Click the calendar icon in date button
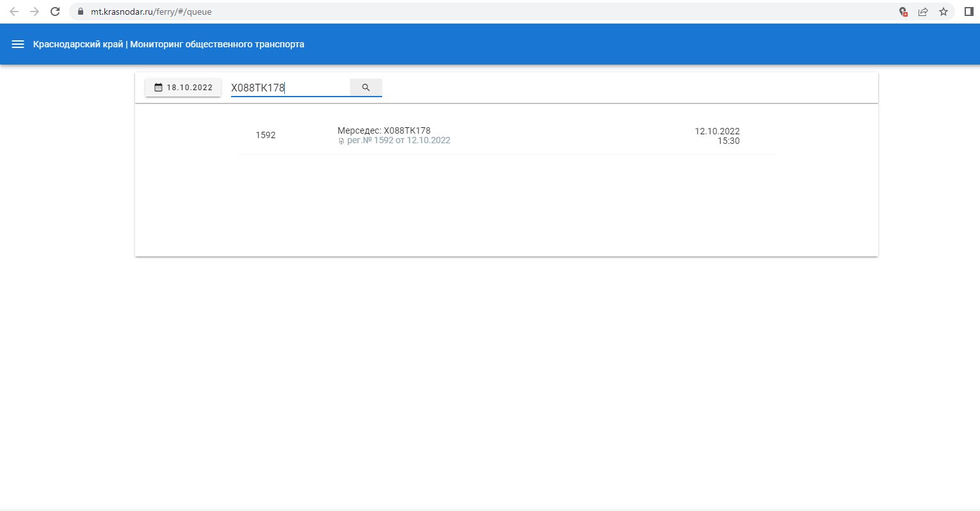 click(x=158, y=88)
